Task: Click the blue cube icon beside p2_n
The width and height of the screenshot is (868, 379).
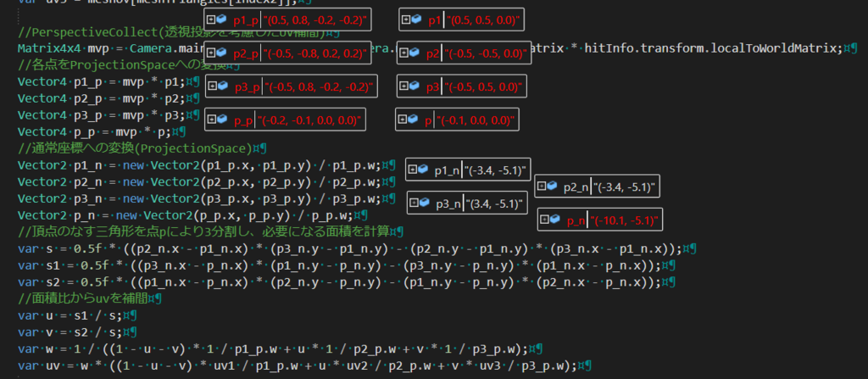Action: [x=552, y=187]
